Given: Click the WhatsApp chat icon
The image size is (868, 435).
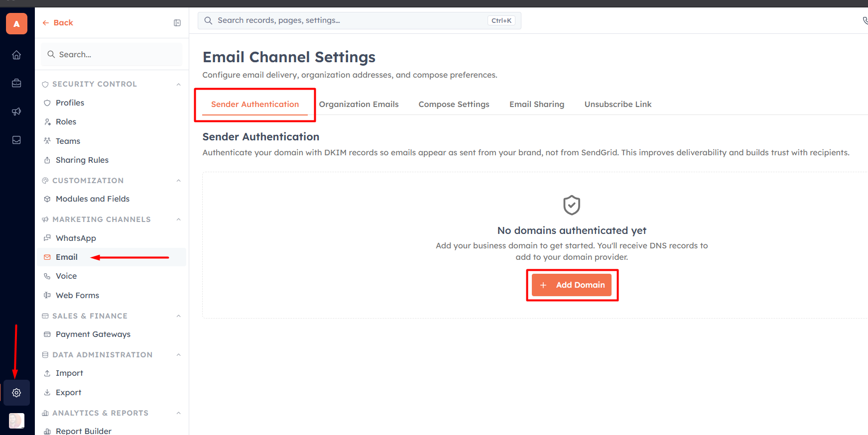Looking at the screenshot, I should [x=47, y=238].
